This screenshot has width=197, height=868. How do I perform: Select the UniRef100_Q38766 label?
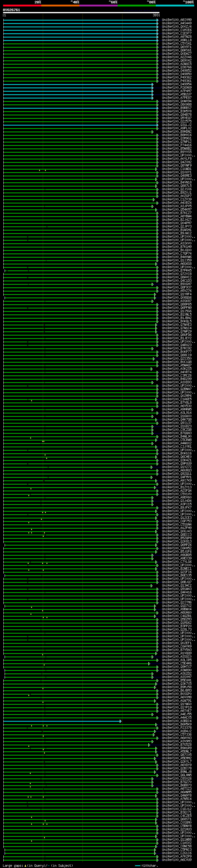[177, 67]
